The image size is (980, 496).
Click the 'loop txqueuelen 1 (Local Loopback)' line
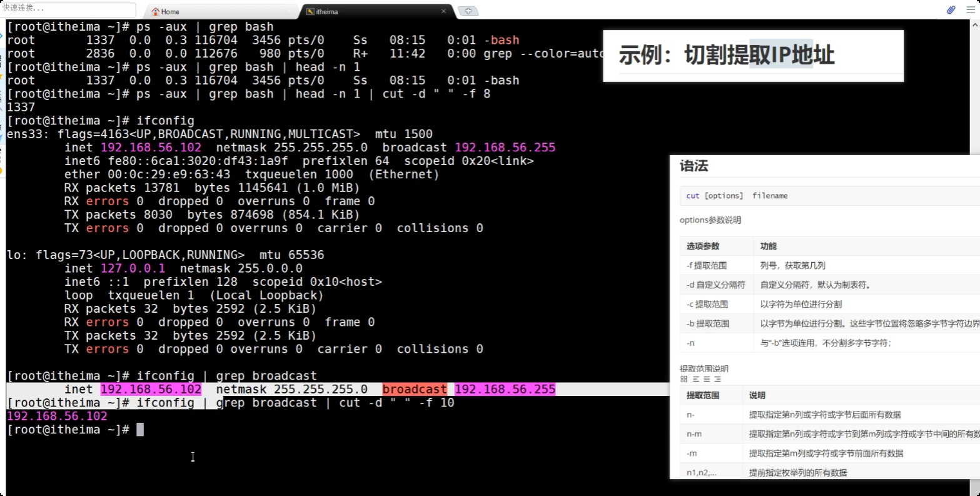194,295
